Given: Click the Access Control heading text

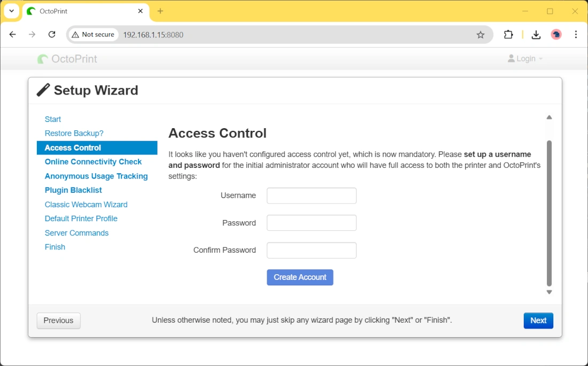Looking at the screenshot, I should 218,133.
